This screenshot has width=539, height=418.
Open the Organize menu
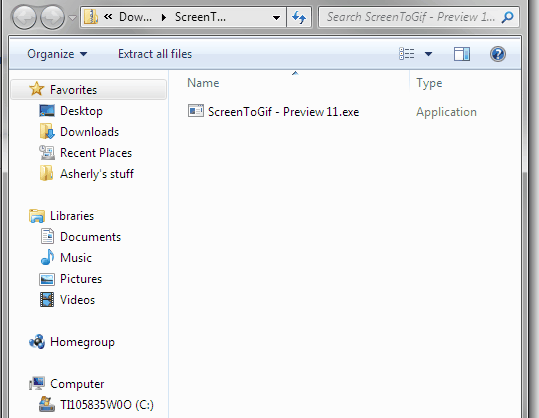coord(57,54)
